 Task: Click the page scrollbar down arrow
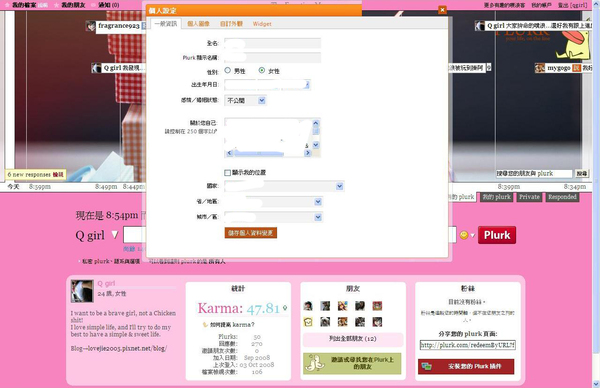597,384
